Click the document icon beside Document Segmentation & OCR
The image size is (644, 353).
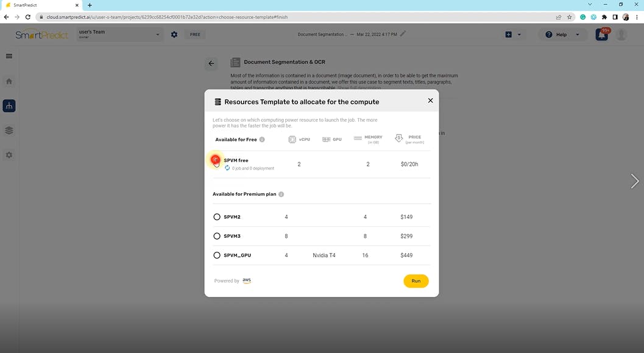coord(235,62)
